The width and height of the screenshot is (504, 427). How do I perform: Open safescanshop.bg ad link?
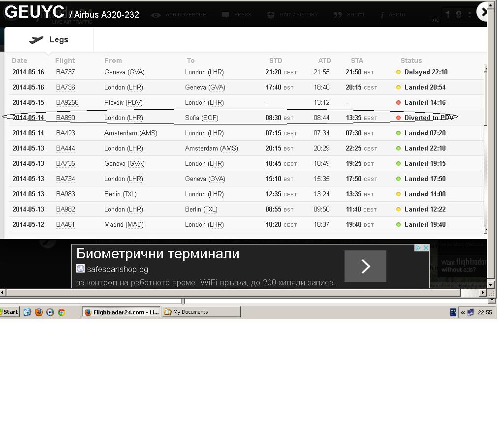(x=117, y=269)
